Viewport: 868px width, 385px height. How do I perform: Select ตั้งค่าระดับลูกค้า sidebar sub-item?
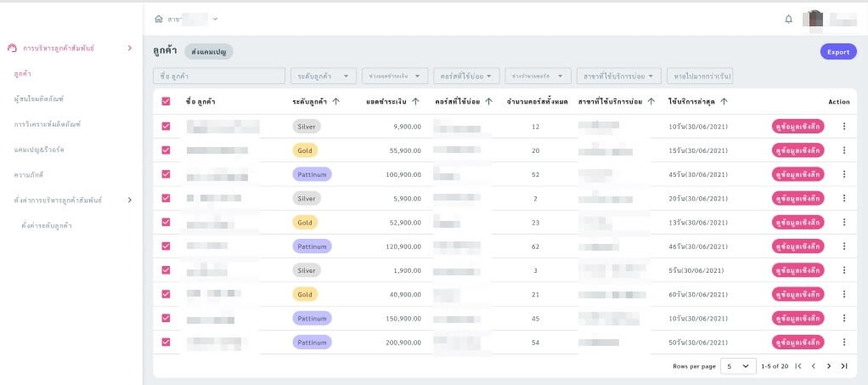pyautogui.click(x=47, y=226)
